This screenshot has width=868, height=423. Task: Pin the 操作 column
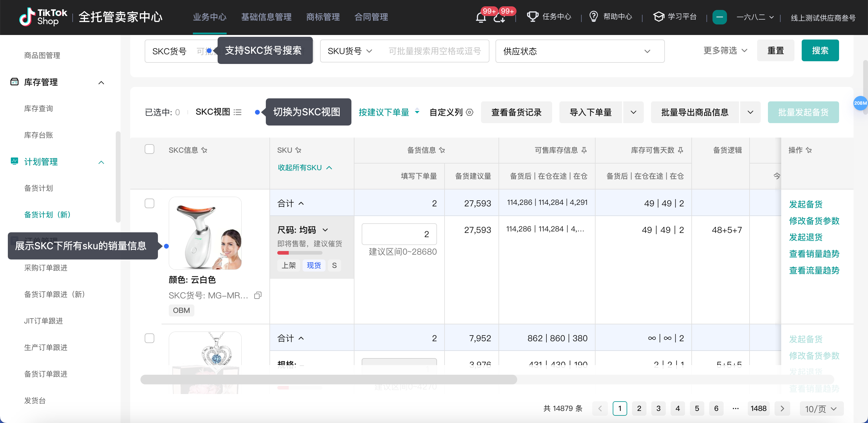tap(809, 150)
